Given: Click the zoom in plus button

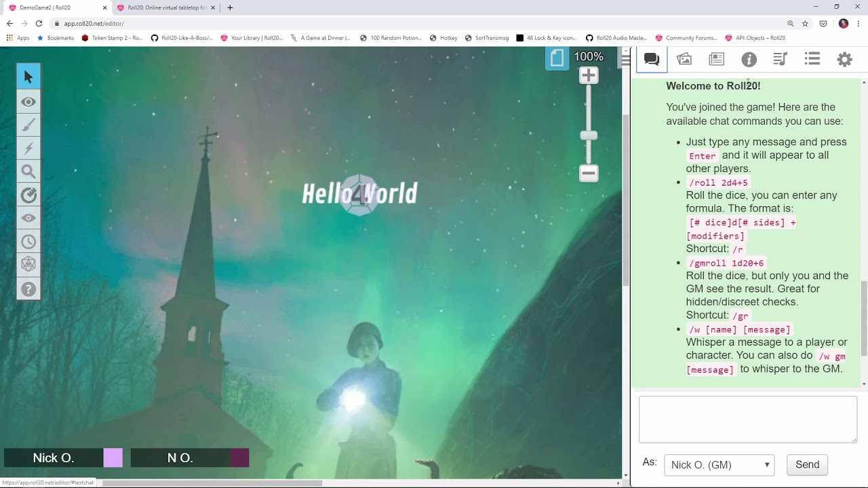Looking at the screenshot, I should click(x=589, y=75).
